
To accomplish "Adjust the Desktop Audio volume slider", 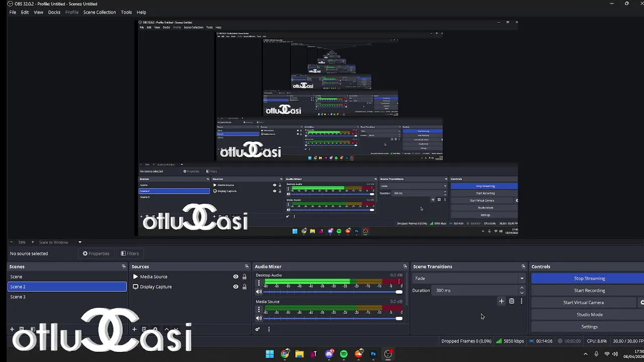I will [x=333, y=292].
